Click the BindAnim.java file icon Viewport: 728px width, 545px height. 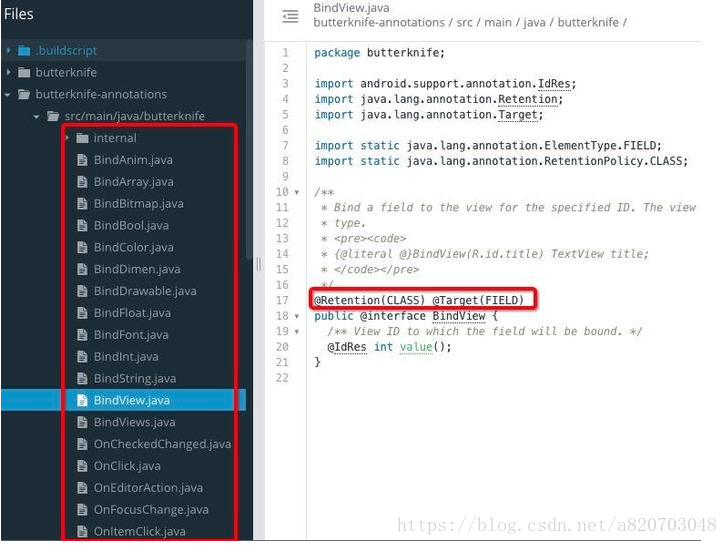[x=82, y=160]
